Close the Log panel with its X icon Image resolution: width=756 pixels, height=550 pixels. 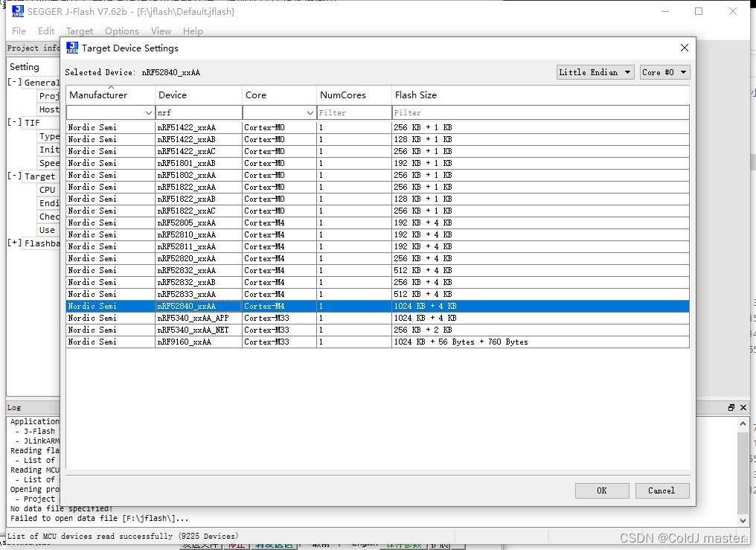point(743,407)
